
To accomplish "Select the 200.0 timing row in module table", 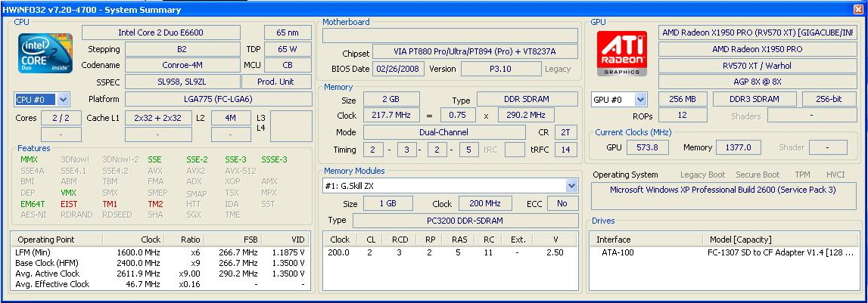I will [x=450, y=252].
